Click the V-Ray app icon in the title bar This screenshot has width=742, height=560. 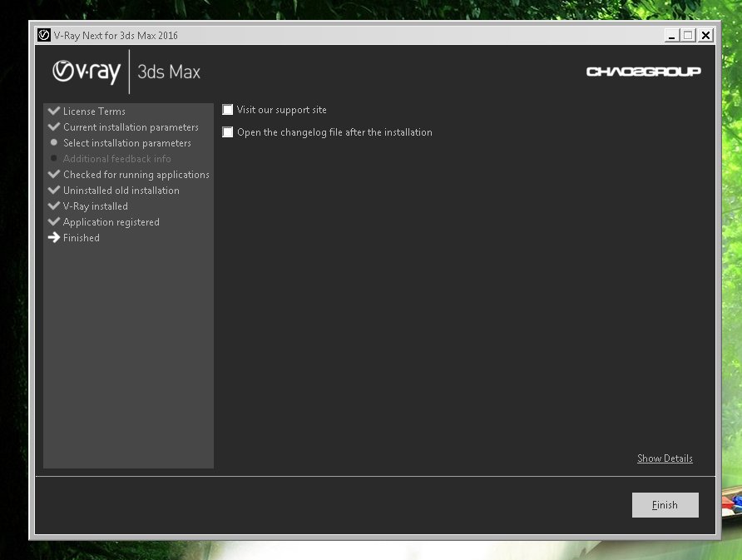(44, 35)
